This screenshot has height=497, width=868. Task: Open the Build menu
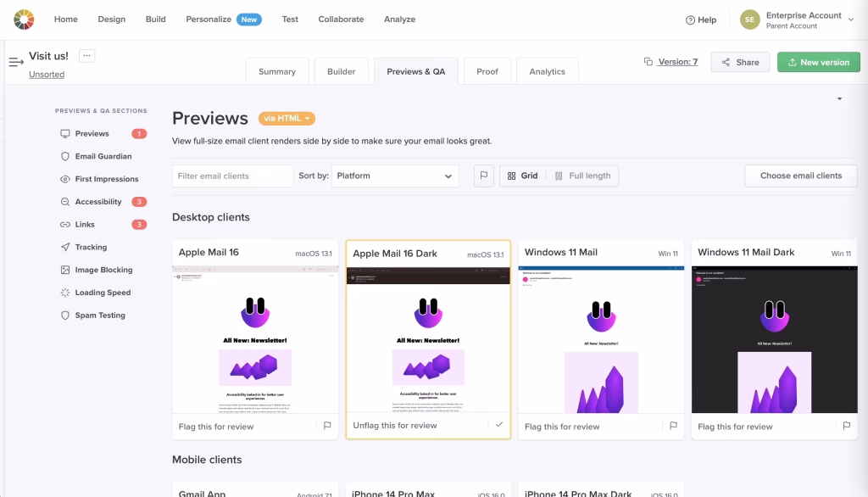pyautogui.click(x=156, y=19)
